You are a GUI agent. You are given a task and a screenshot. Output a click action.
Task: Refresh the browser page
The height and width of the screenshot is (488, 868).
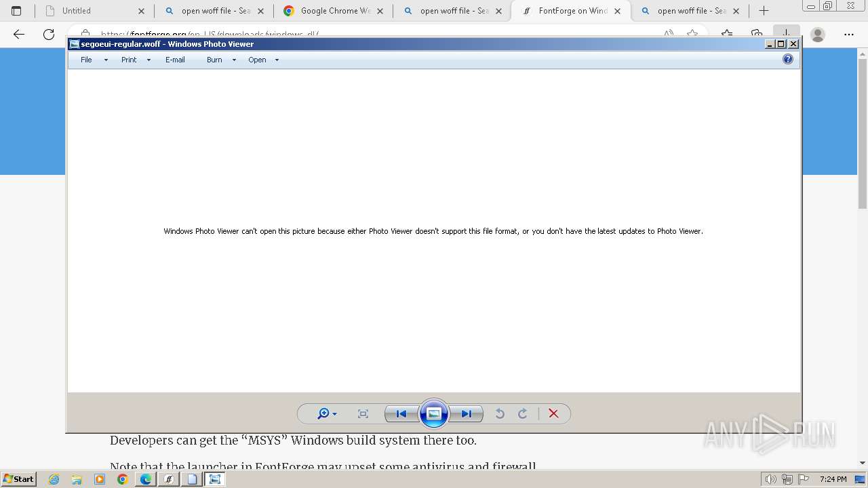point(49,34)
